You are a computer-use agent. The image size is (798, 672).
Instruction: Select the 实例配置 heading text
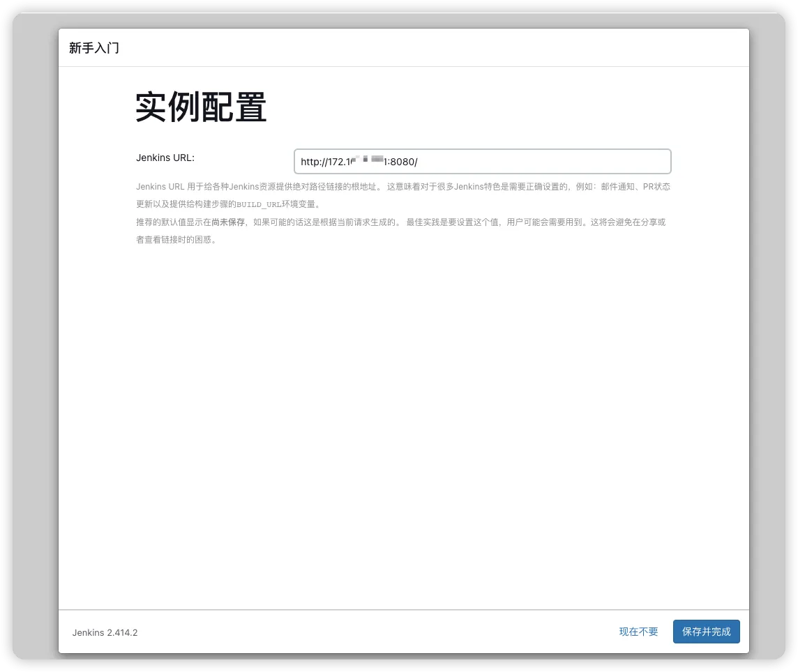point(201,107)
